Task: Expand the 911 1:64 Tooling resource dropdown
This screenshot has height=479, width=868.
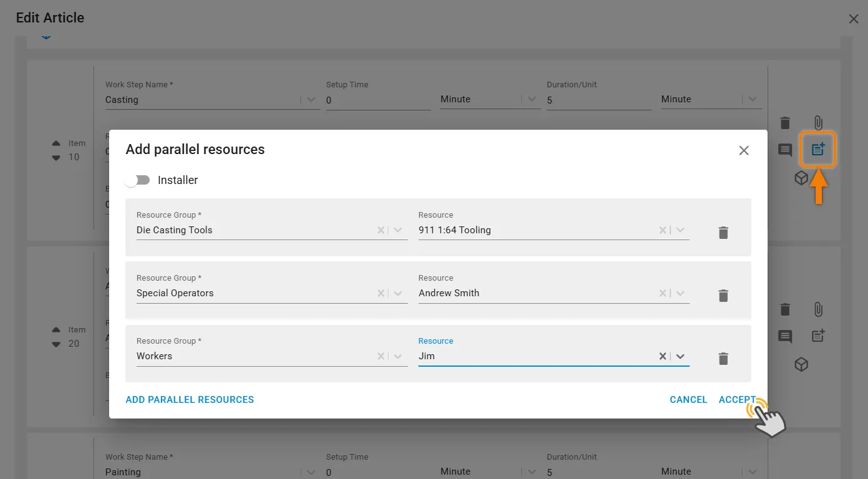Action: [x=680, y=230]
